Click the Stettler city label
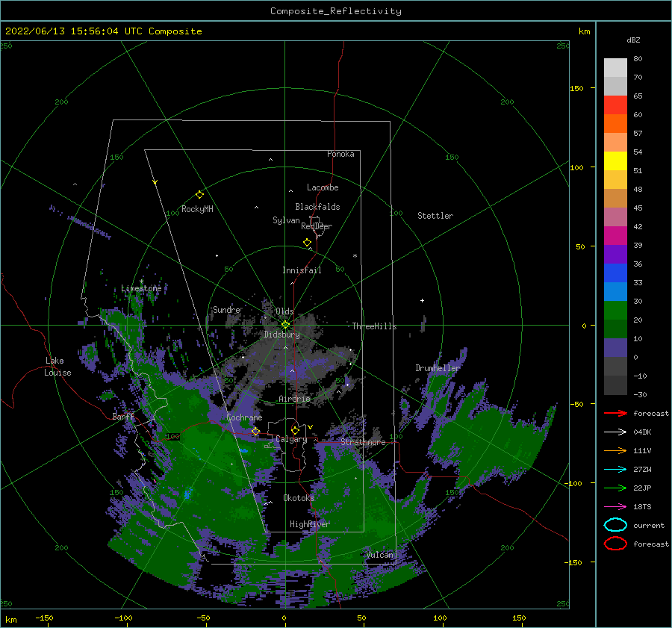 click(435, 216)
